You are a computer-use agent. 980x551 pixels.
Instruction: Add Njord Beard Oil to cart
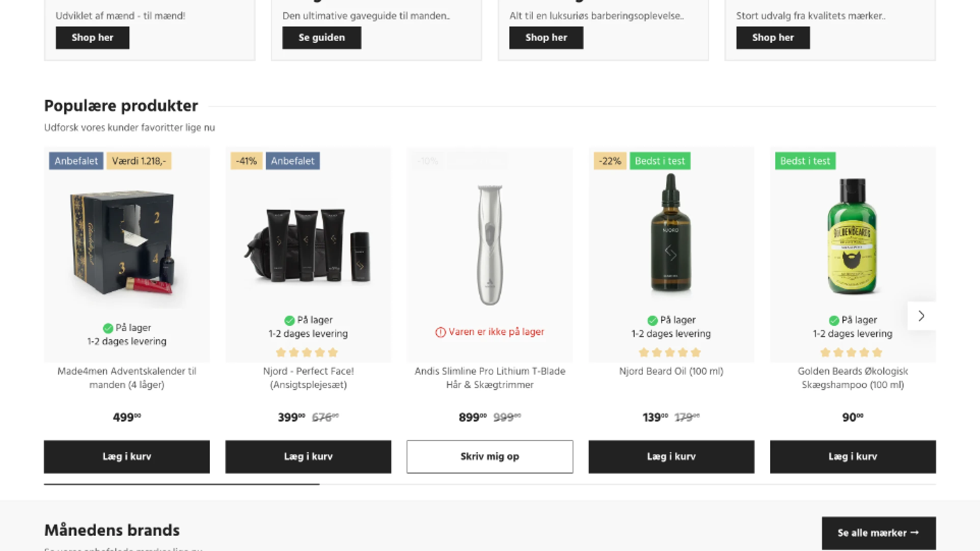pyautogui.click(x=671, y=457)
